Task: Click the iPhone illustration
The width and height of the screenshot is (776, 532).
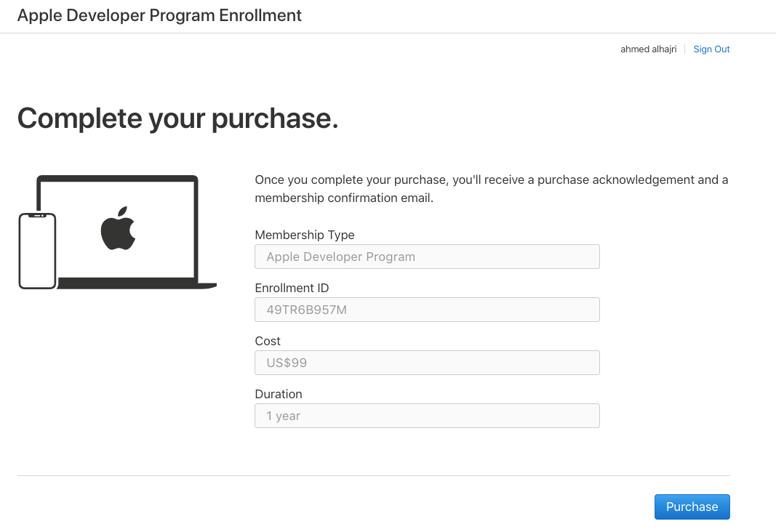Action: coord(37,251)
